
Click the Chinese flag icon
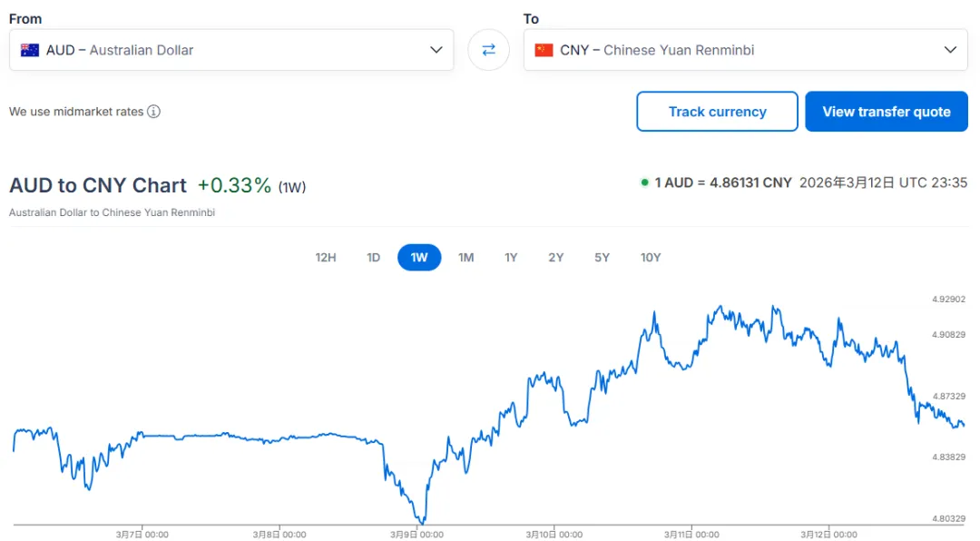[544, 50]
